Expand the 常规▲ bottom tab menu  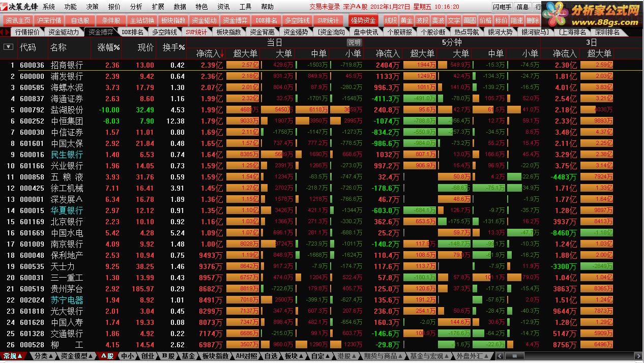pos(13,356)
